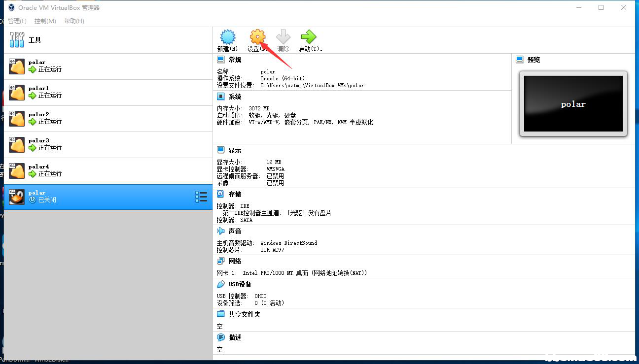This screenshot has height=364, width=639.
Task: Open the 工具 Tools panel icon
Action: click(x=16, y=39)
